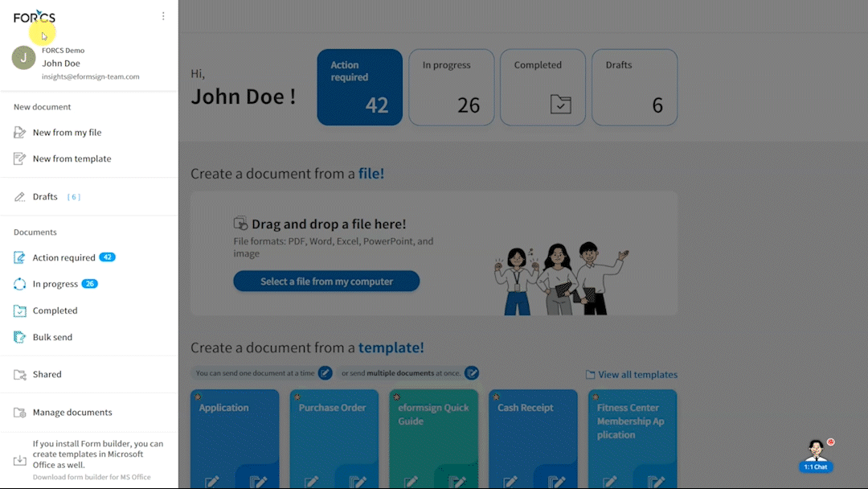Click the In progress summary card showing 26
868x489 pixels.
pyautogui.click(x=451, y=87)
